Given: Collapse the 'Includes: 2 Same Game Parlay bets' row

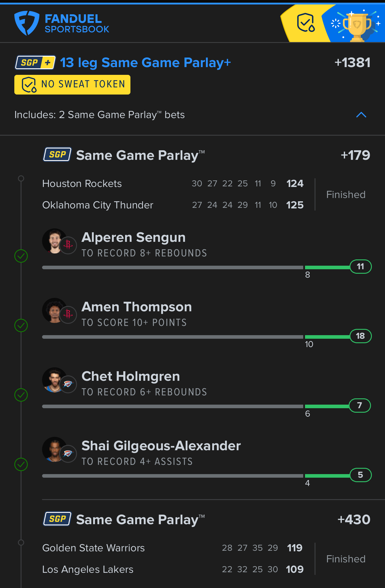Looking at the screenshot, I should tap(99, 115).
